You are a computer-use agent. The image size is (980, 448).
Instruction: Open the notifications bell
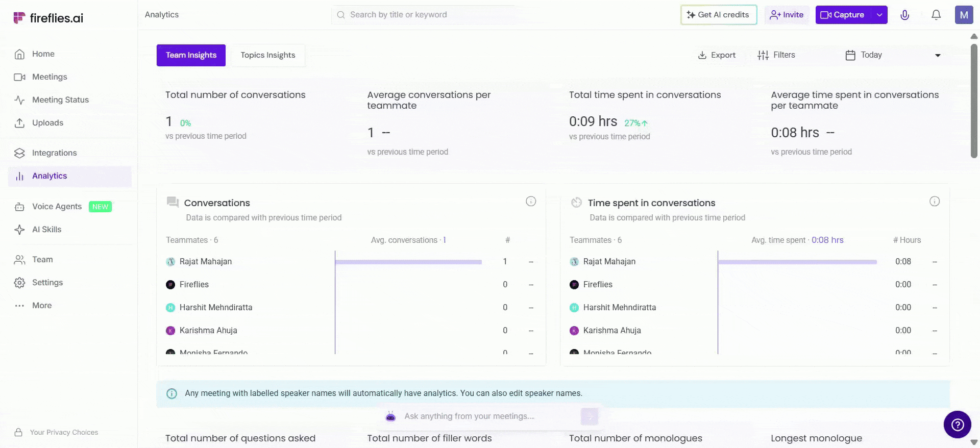point(936,15)
